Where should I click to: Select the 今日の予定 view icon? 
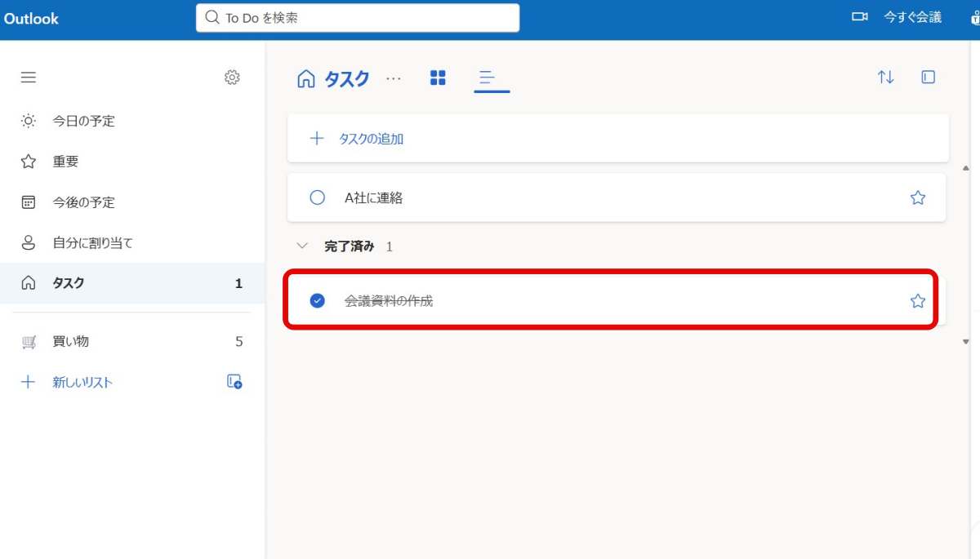pos(28,121)
